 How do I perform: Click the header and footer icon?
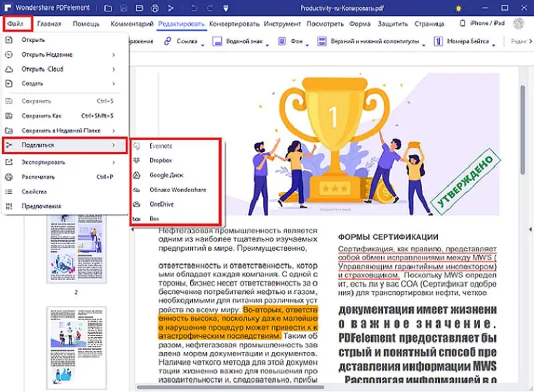(x=322, y=41)
